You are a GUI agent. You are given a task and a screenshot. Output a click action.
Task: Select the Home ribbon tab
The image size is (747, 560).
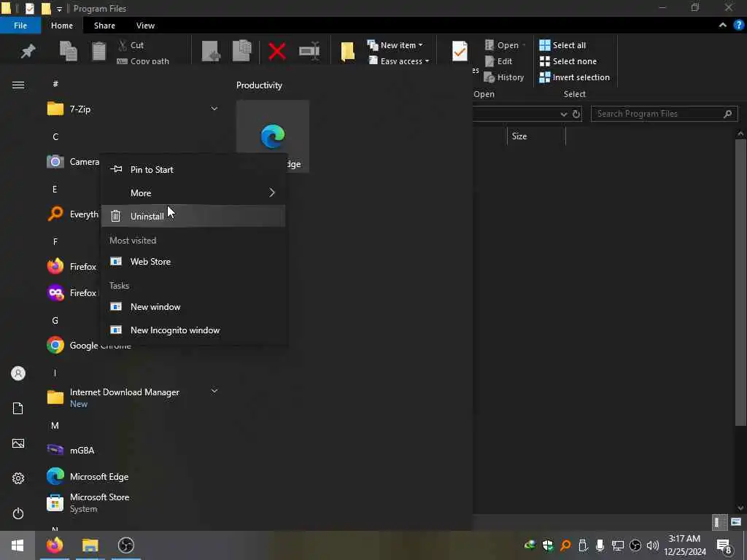[62, 26]
